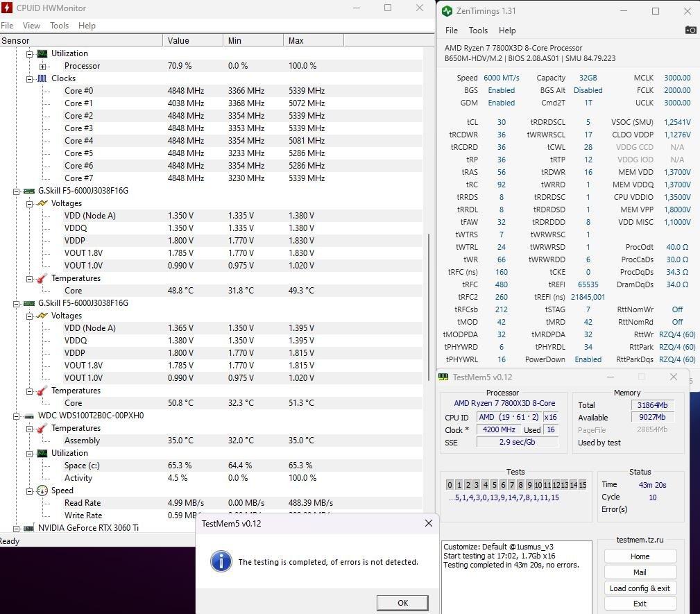Open ZenTimings File menu
This screenshot has height=614, width=700.
pos(452,31)
